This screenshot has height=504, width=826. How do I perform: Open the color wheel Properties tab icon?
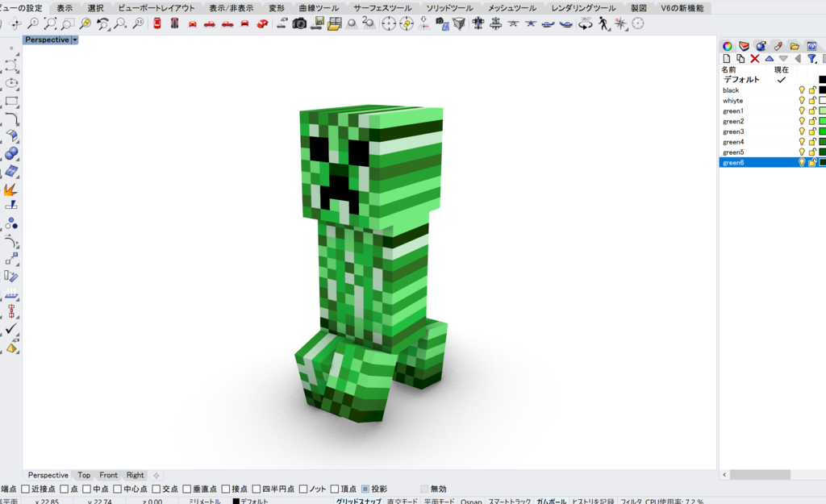pos(727,46)
